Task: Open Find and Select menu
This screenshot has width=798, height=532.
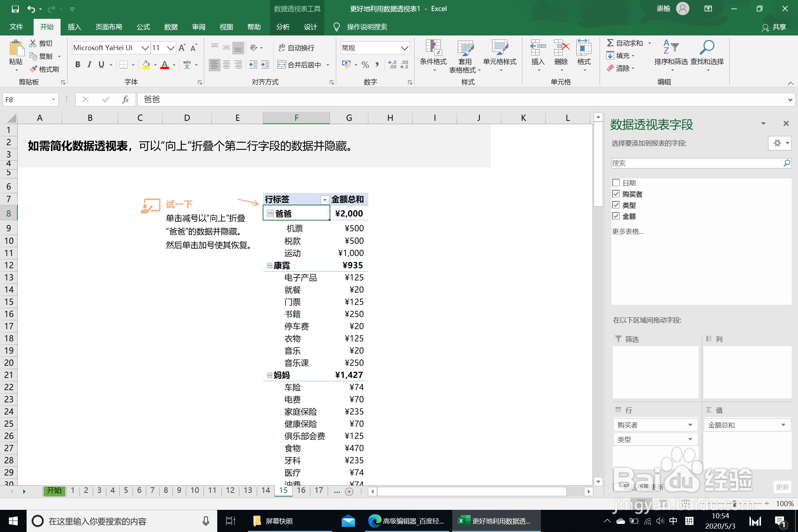Action: coord(707,56)
